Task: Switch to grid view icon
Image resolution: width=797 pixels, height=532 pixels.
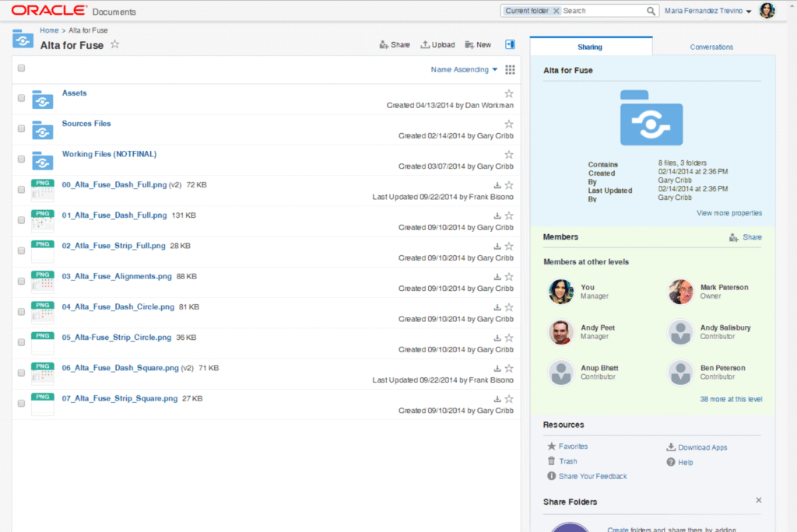Action: (510, 70)
